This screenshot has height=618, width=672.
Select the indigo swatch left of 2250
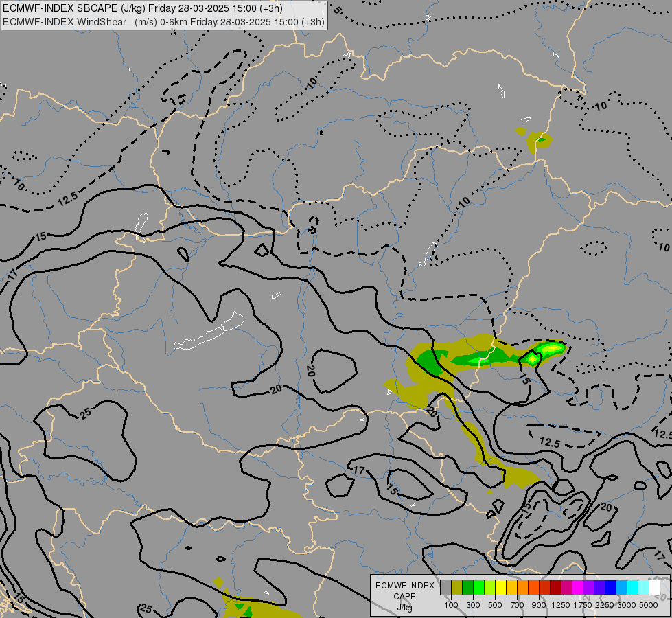coord(599,588)
